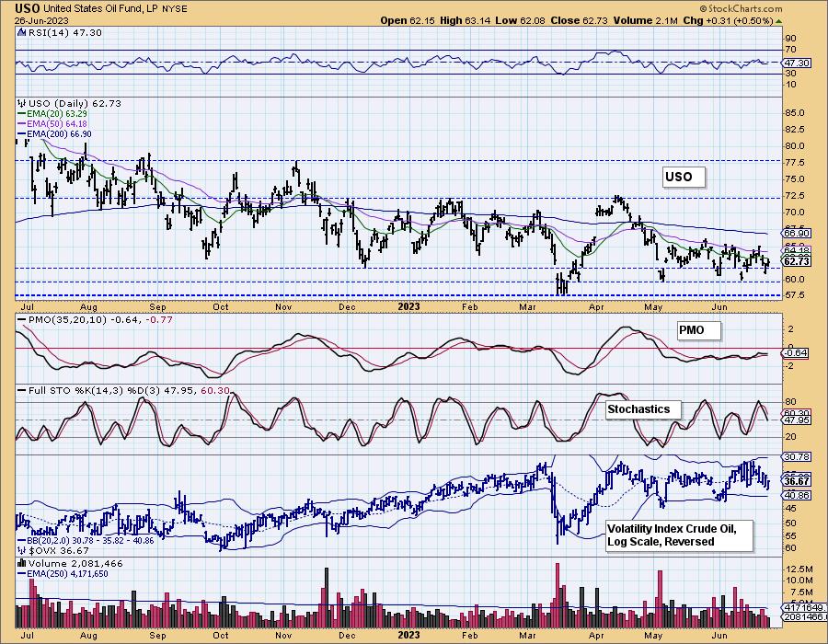Click the Stochastics annotation label box
Image resolution: width=828 pixels, height=644 pixels.
(x=643, y=409)
